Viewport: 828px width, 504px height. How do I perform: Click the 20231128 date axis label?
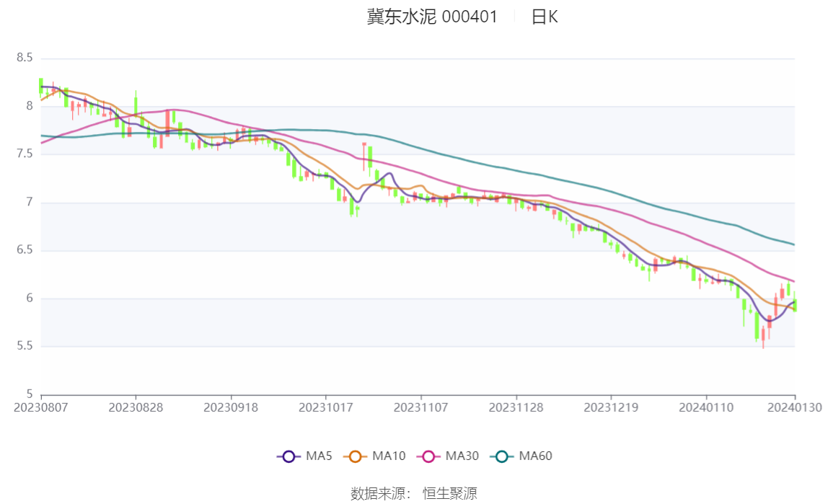coord(516,408)
